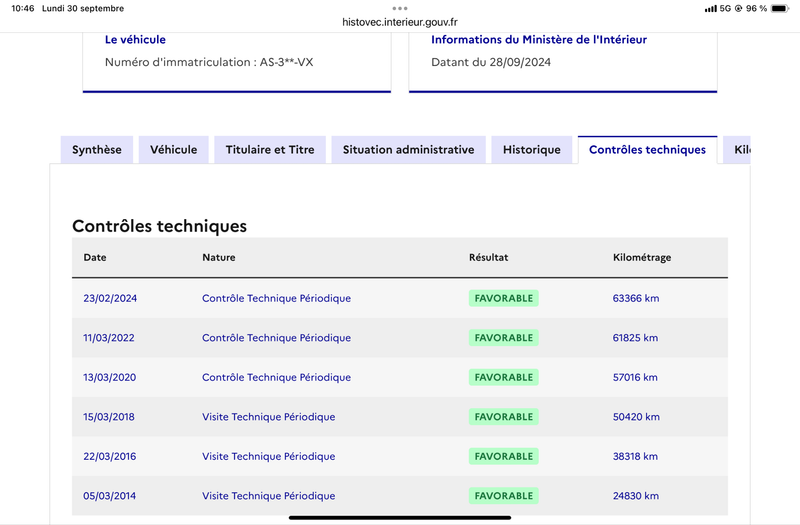Click 'Contrôle Technique Périodique' in the 23/02/2024 row

(277, 298)
